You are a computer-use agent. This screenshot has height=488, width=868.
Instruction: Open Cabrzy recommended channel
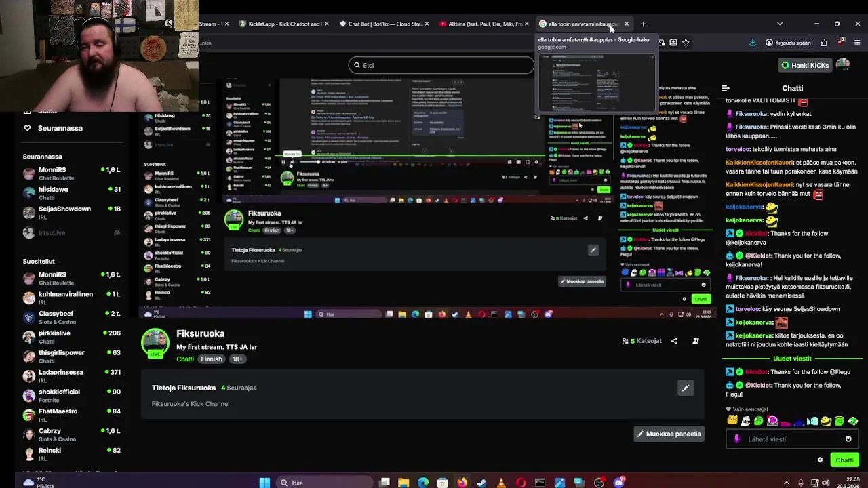71,434
